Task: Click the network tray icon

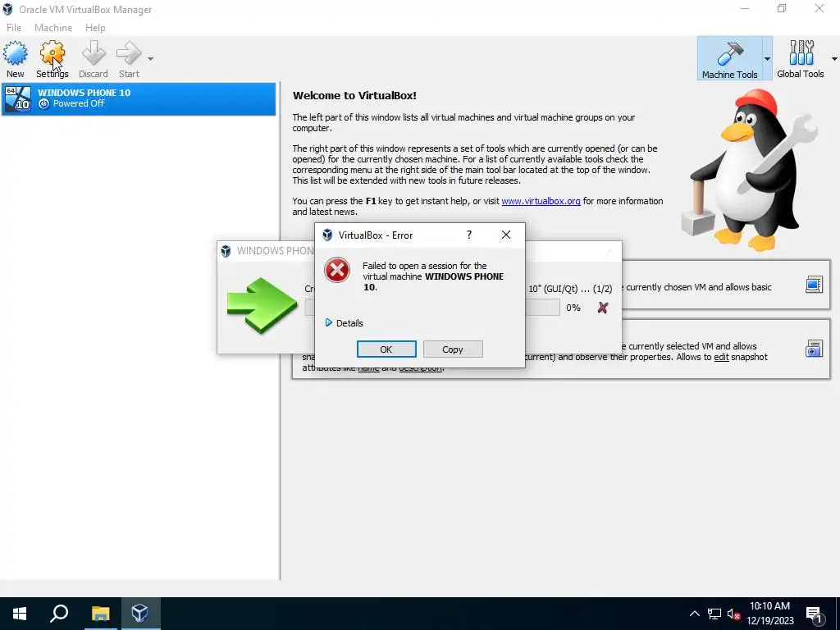Action: click(x=714, y=614)
